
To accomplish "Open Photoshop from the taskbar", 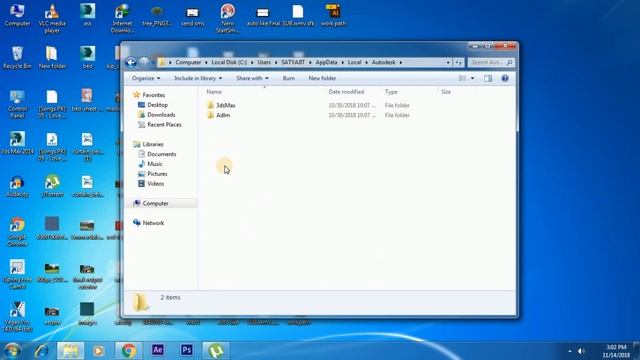I will tap(187, 350).
